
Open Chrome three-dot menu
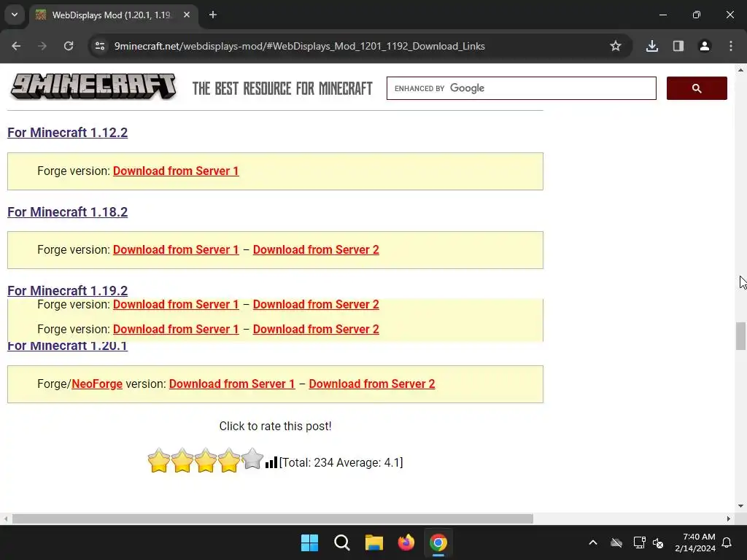[x=731, y=46]
